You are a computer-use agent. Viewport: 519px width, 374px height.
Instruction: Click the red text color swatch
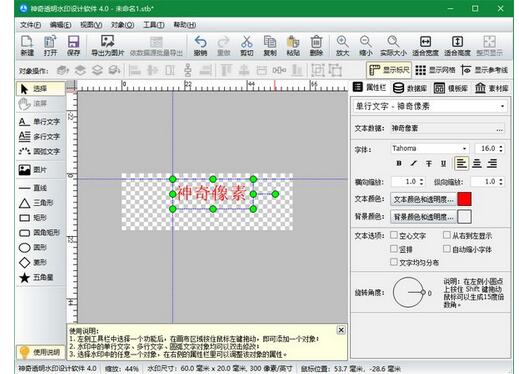point(464,199)
